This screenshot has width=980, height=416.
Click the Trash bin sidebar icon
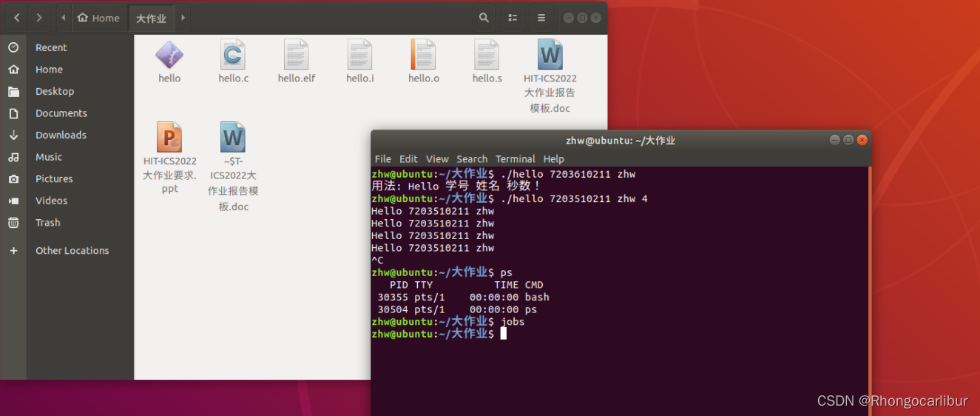13,223
